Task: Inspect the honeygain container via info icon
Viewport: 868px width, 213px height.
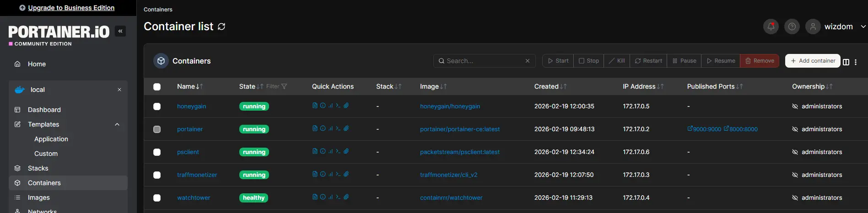Action: coord(323,106)
